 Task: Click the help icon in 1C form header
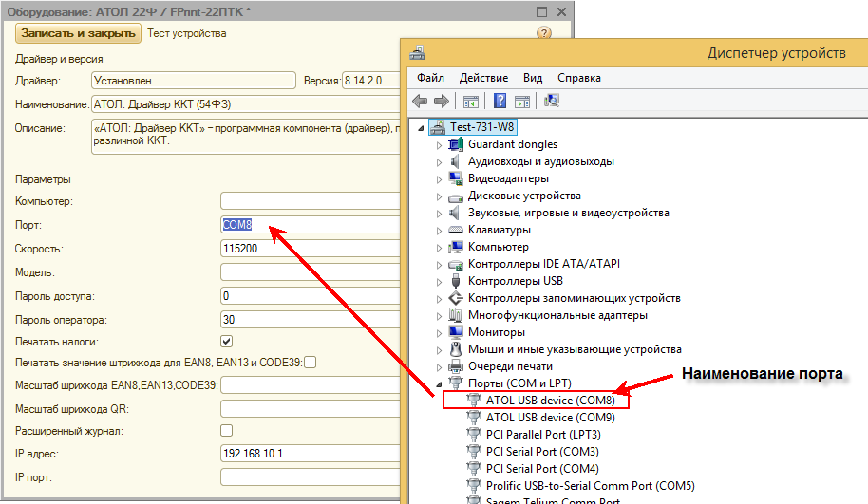(x=544, y=33)
